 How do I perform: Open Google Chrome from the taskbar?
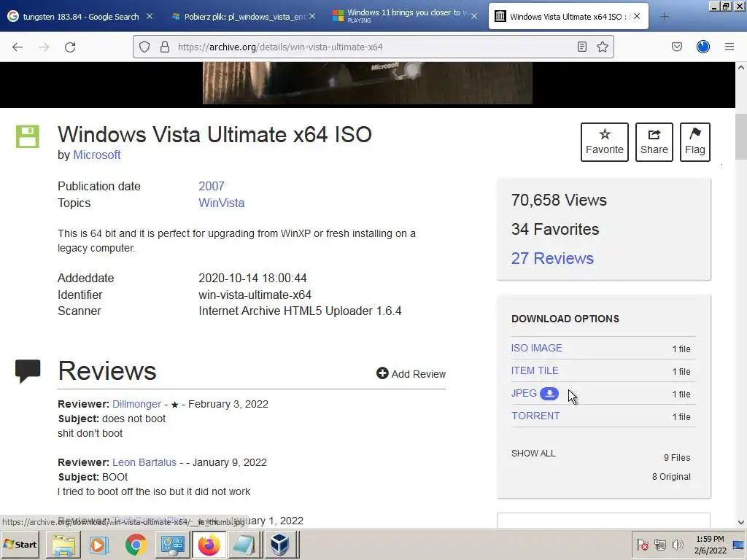click(136, 545)
